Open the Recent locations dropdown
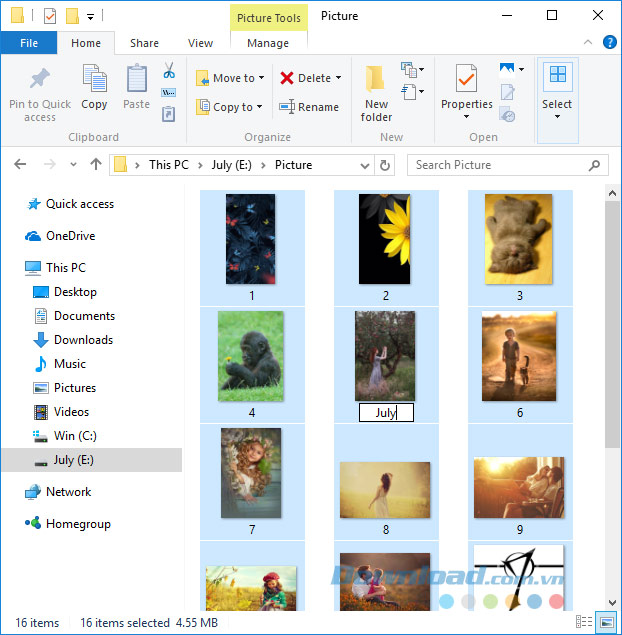 [x=73, y=164]
